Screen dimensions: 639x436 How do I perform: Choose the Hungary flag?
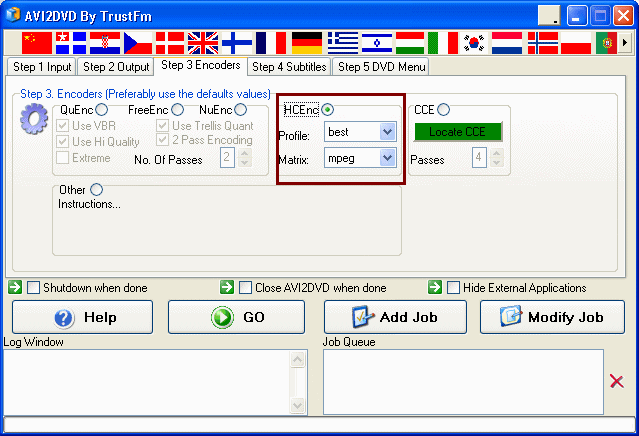[x=410, y=43]
